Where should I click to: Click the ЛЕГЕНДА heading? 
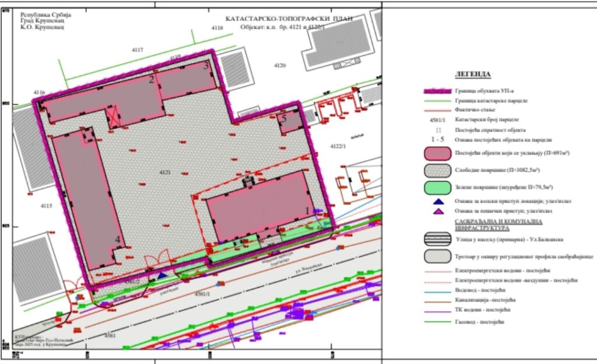(x=472, y=75)
